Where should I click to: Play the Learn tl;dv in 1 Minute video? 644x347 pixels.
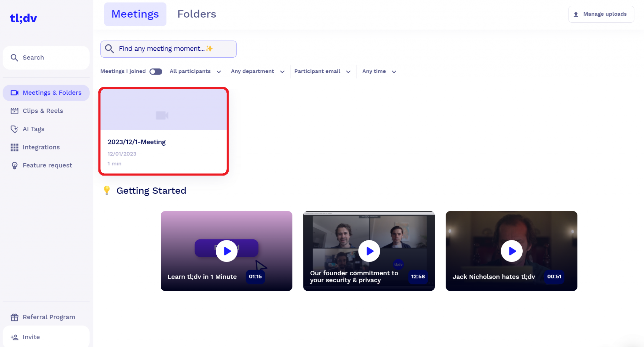pyautogui.click(x=226, y=251)
